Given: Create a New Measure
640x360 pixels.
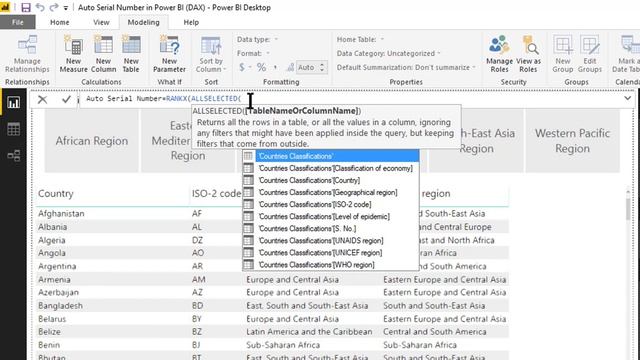Looking at the screenshot, I should pyautogui.click(x=73, y=54).
